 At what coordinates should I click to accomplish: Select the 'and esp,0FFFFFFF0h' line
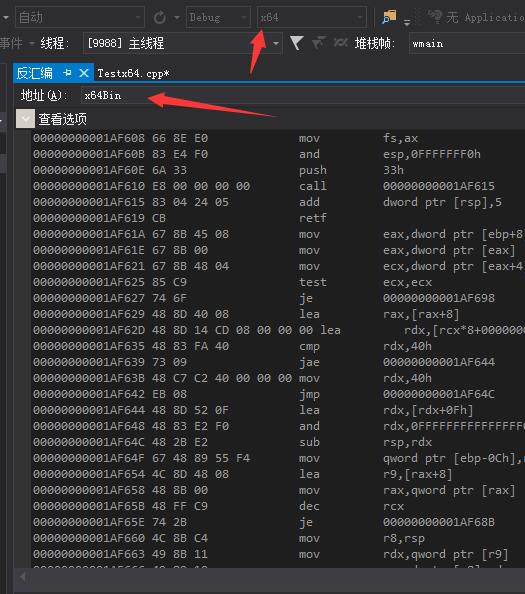coord(278,154)
